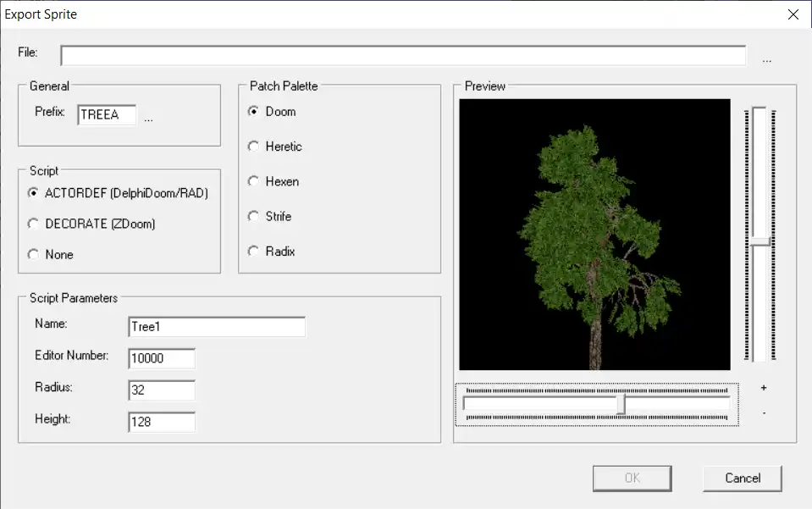
Task: Click the Radius value field
Action: click(x=162, y=390)
